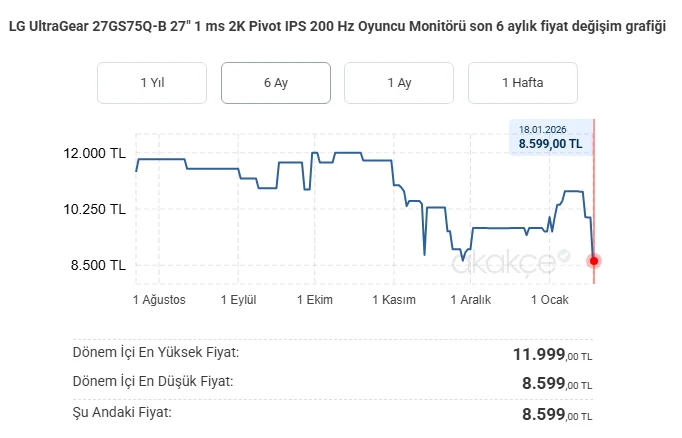
Task: Click the LG UltraGear chart title
Action: [336, 26]
